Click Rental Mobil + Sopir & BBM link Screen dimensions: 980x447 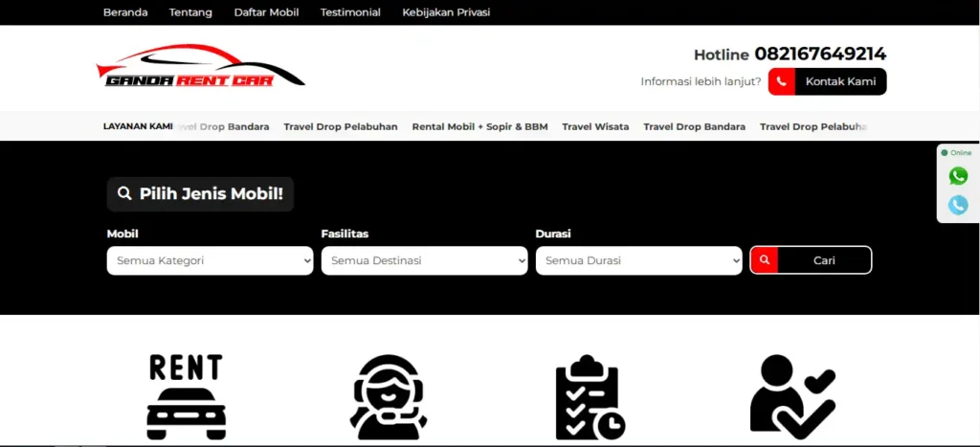[x=479, y=126]
